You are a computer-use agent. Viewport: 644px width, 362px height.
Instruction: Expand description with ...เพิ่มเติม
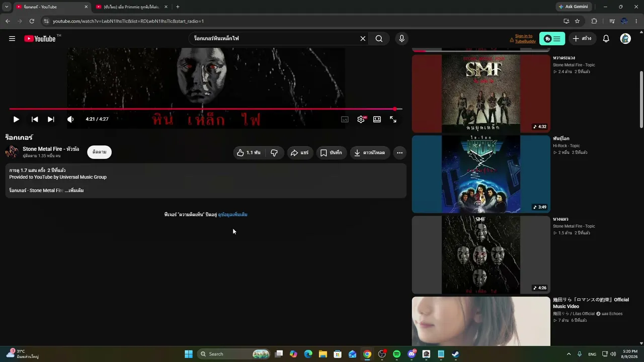pyautogui.click(x=74, y=191)
